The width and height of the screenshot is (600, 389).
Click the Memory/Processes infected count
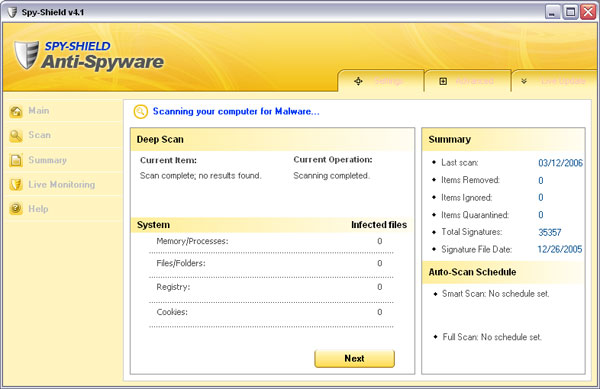point(380,241)
